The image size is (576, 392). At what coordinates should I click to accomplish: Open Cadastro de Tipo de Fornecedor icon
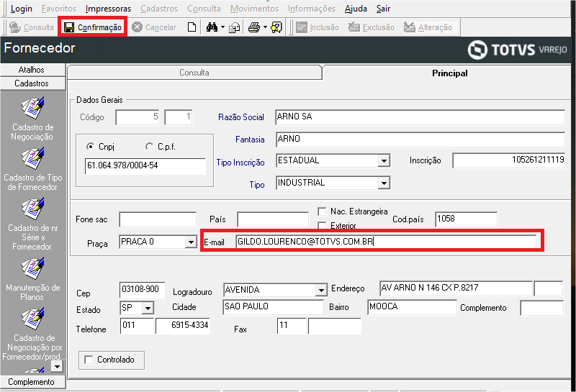[x=32, y=158]
